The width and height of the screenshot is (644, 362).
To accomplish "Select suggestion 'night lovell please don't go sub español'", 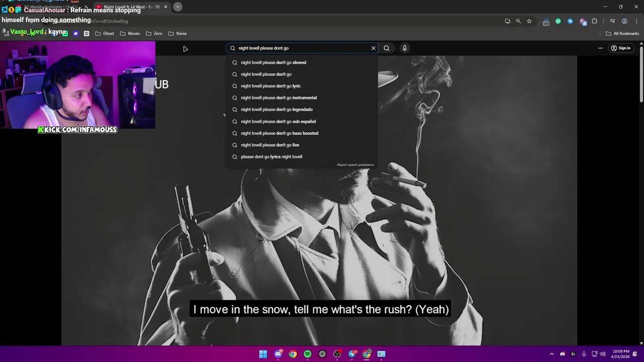I will tap(302, 121).
